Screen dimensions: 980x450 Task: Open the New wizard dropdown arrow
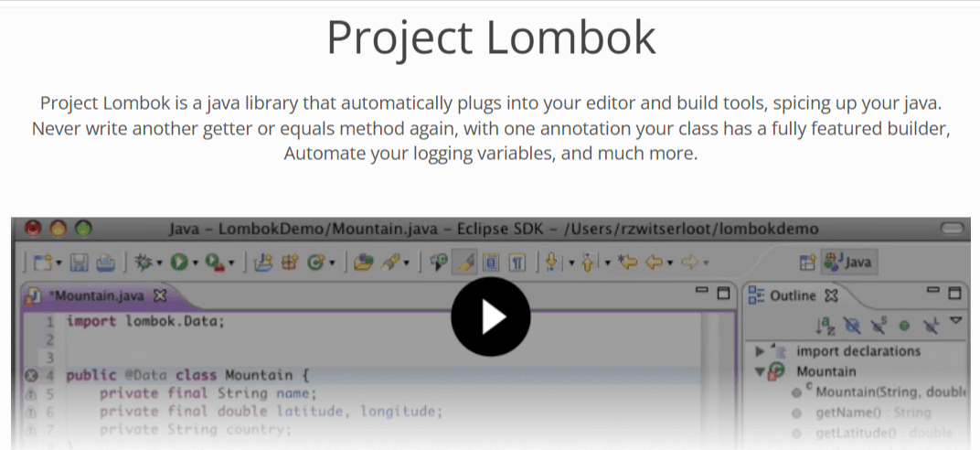pos(59,263)
